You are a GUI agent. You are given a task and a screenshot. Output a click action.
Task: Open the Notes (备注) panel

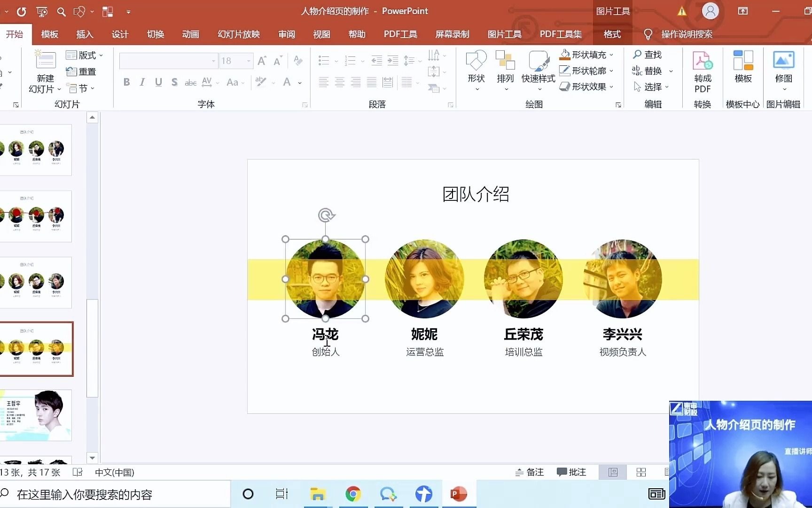pos(529,472)
